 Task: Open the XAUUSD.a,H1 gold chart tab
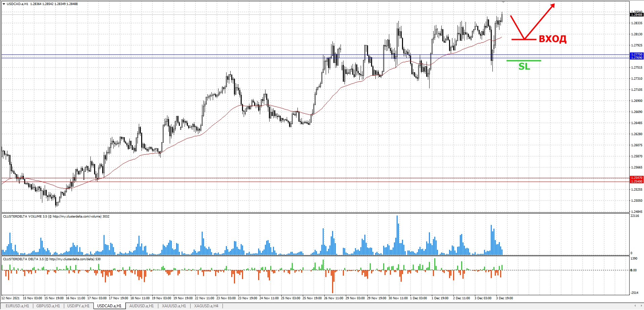174,306
